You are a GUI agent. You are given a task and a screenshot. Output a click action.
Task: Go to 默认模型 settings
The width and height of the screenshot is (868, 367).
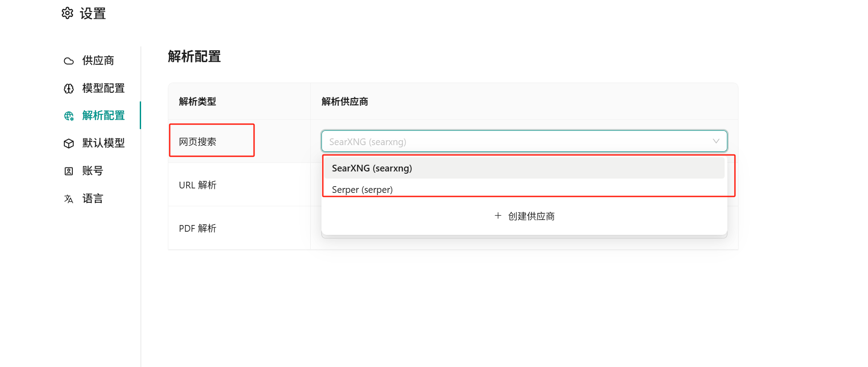(x=103, y=143)
